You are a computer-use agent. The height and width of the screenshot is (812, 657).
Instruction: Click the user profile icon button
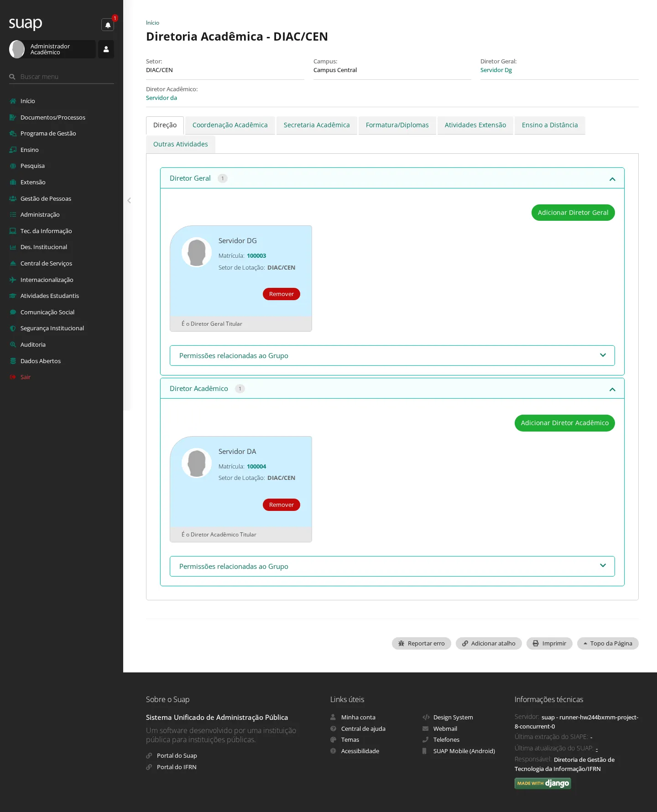click(x=106, y=49)
